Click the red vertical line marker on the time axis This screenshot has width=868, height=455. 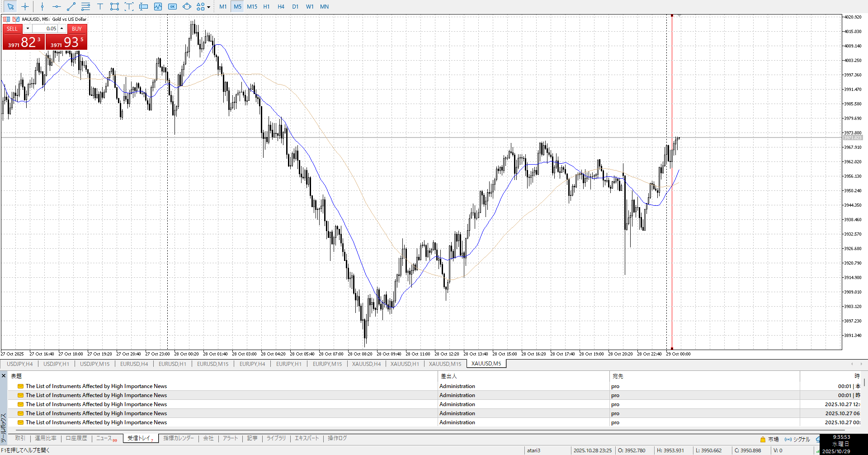(672, 348)
